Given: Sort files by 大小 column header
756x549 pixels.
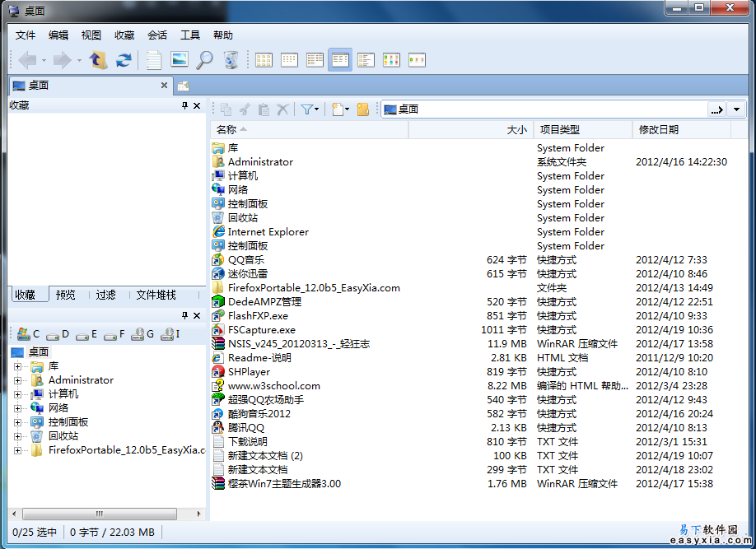Looking at the screenshot, I should [516, 130].
